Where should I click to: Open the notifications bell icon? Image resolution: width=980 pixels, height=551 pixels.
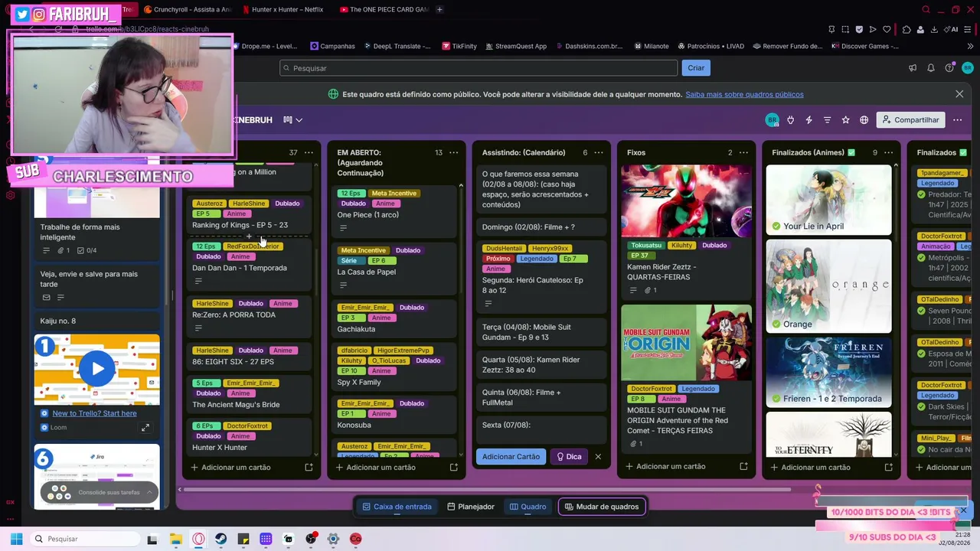931,68
